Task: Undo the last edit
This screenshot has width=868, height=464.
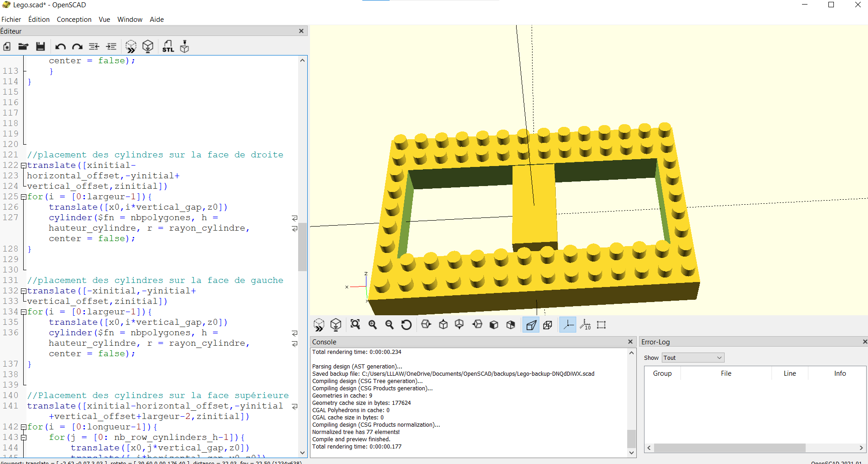Action: click(x=60, y=46)
